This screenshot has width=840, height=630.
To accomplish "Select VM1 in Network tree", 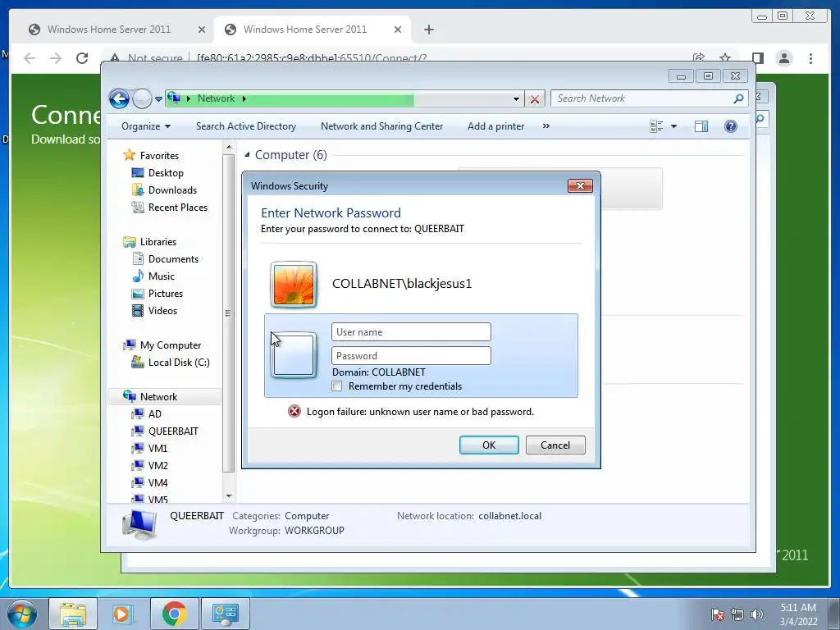I will (157, 449).
